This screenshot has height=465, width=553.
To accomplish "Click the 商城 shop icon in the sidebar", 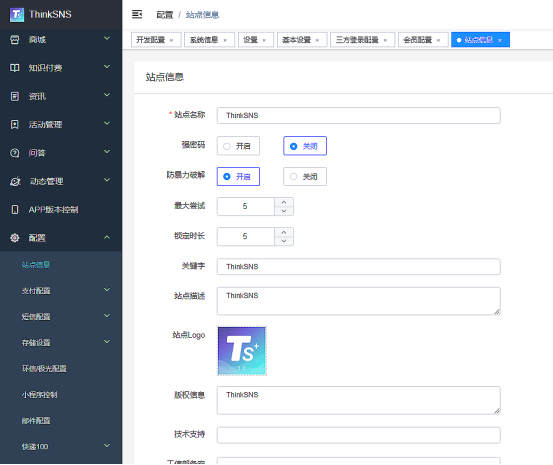I will (15, 40).
